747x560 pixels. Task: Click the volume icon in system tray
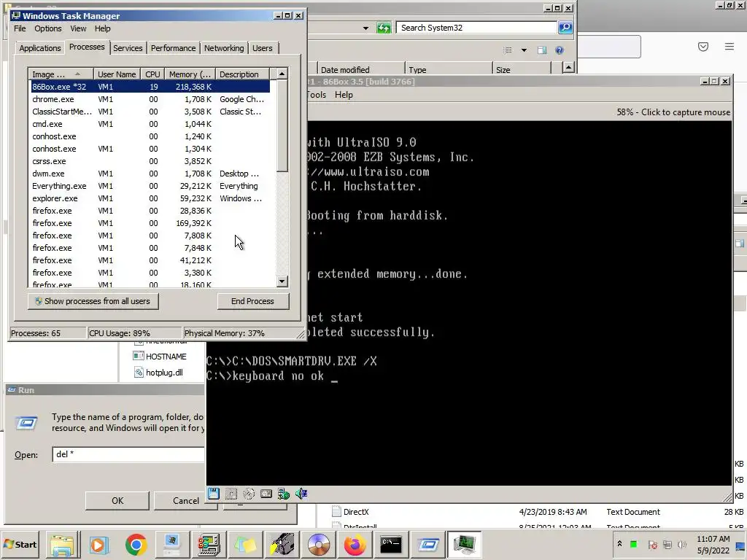click(x=682, y=544)
